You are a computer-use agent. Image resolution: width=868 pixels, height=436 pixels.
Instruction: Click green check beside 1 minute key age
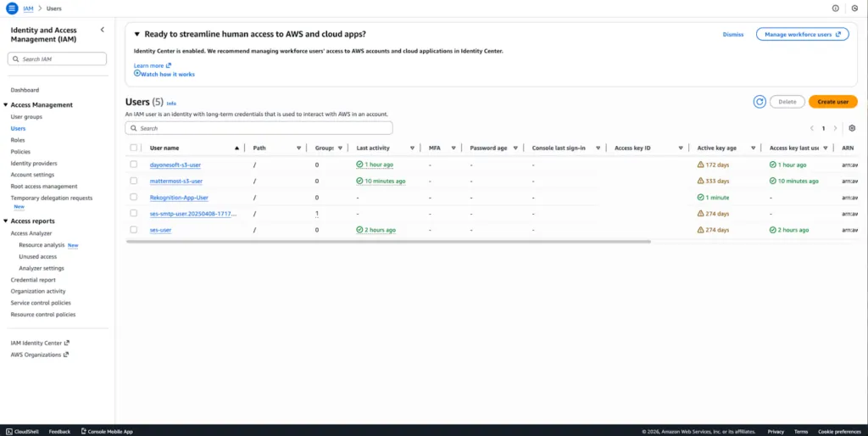[700, 198]
